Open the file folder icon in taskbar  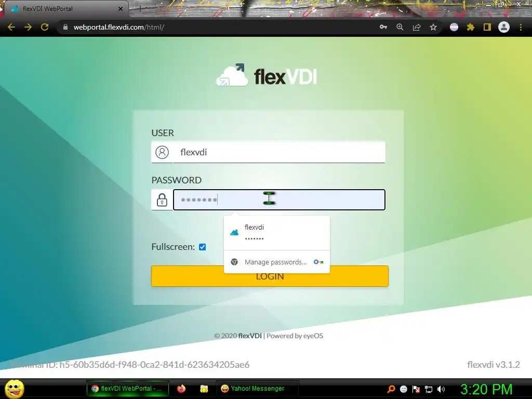click(204, 389)
